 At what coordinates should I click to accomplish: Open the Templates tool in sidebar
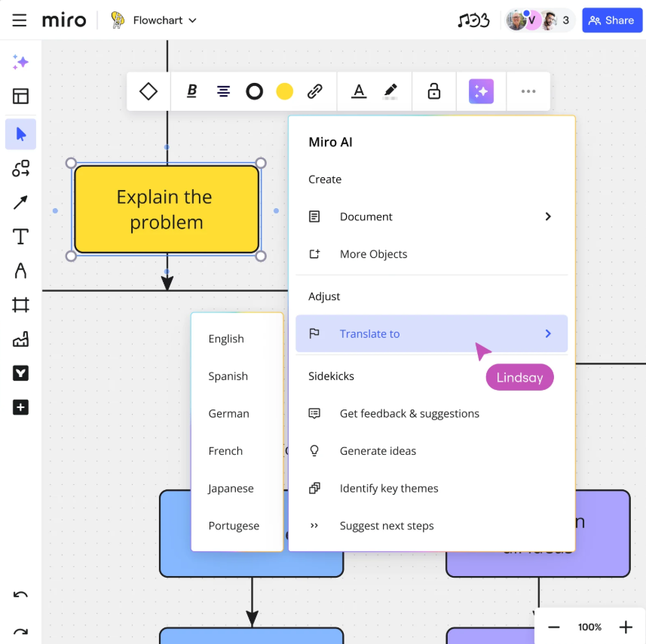click(x=20, y=96)
